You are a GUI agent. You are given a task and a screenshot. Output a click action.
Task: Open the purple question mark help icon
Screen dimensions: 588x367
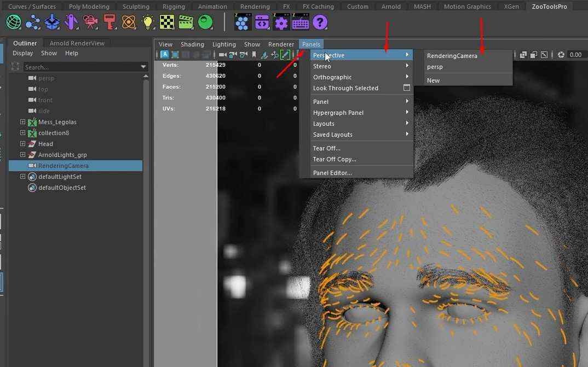click(320, 22)
